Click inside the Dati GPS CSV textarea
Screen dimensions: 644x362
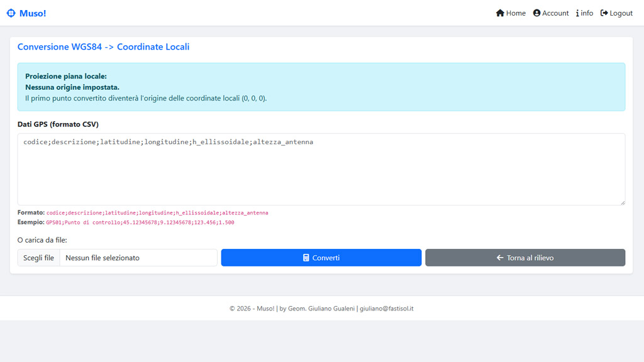tap(321, 169)
